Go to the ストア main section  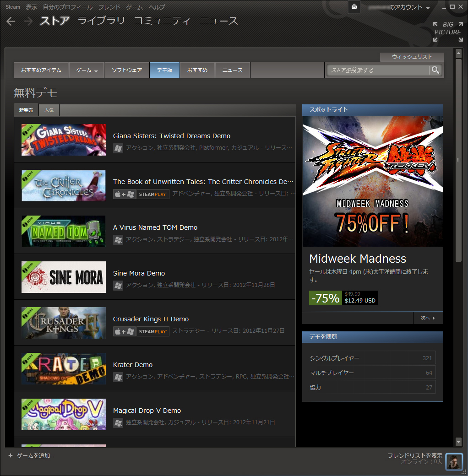coord(54,21)
